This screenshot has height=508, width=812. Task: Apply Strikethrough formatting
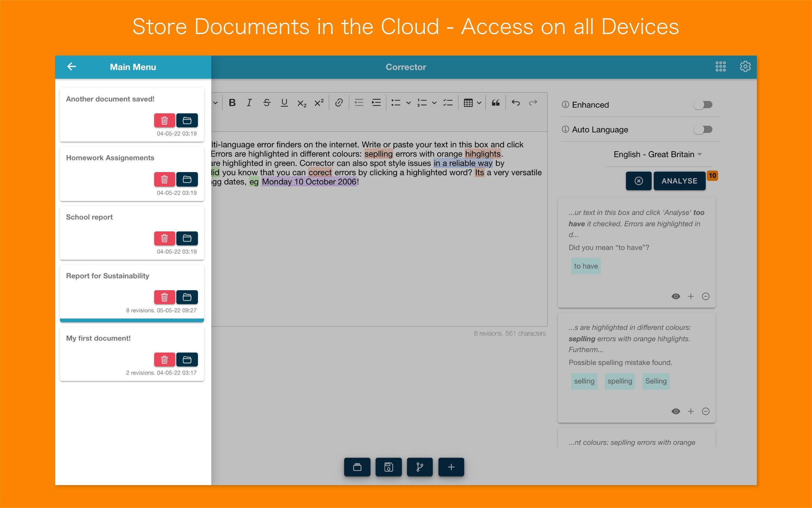(x=267, y=103)
